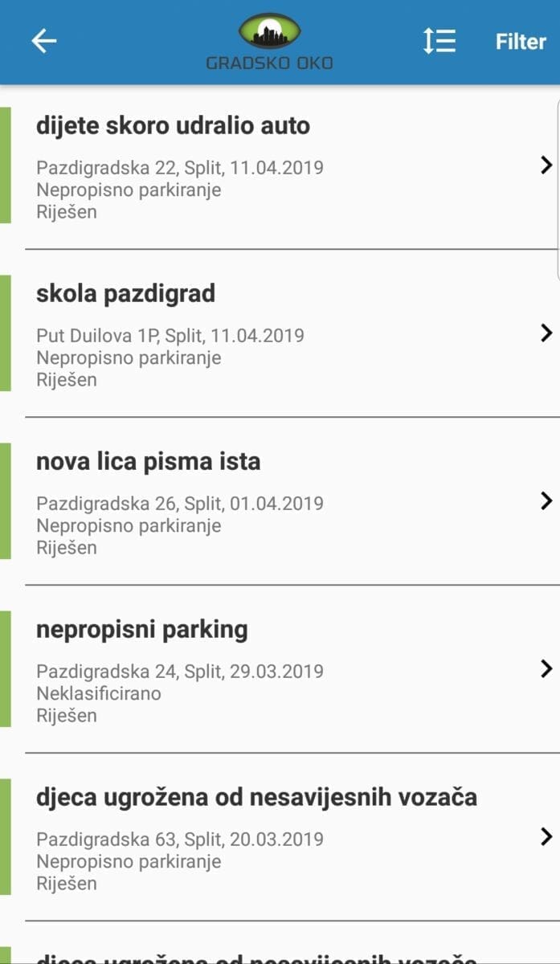Viewport: 560px width, 964px height.
Task: Select the 'nepropisni parking' report title
Action: point(141,630)
